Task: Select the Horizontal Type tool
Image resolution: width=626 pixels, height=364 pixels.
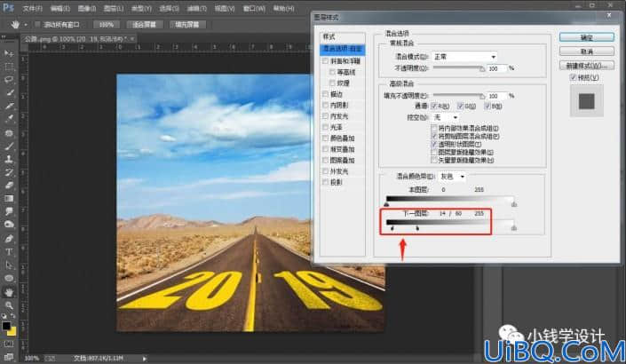Action: pyautogui.click(x=9, y=252)
